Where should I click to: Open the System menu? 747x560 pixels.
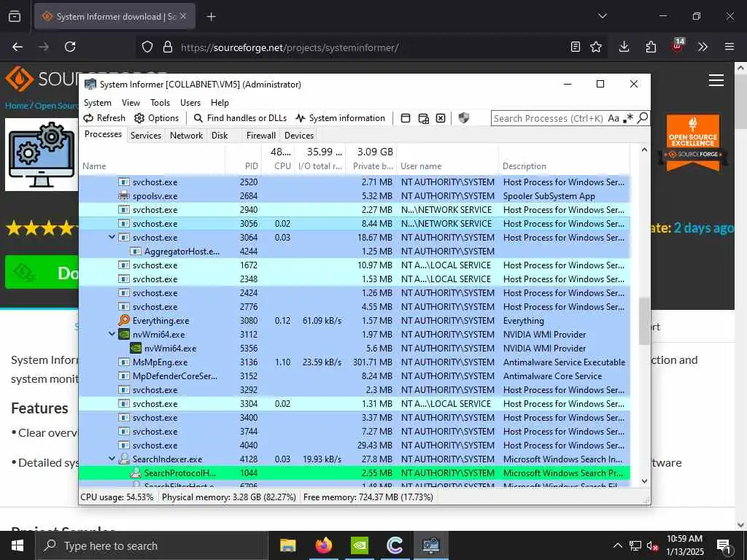97,103
